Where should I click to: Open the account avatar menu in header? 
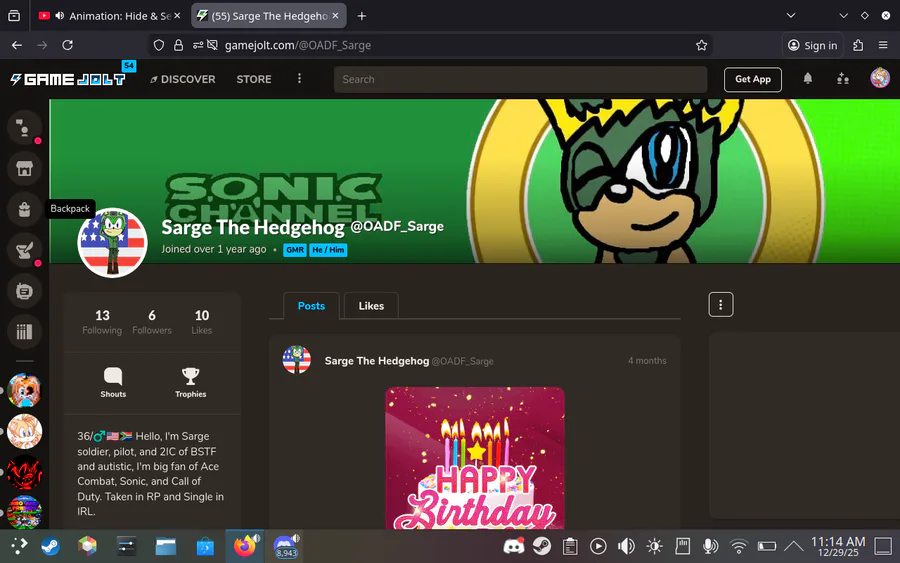click(880, 78)
